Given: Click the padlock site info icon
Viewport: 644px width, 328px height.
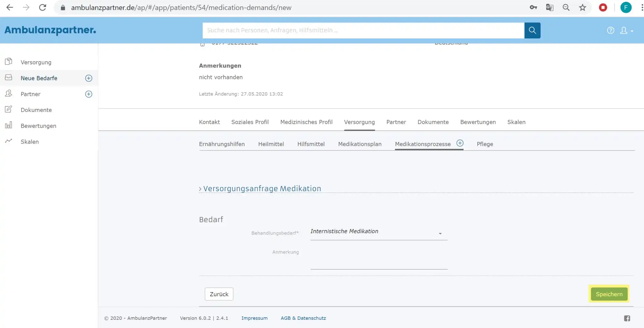Looking at the screenshot, I should pos(63,8).
